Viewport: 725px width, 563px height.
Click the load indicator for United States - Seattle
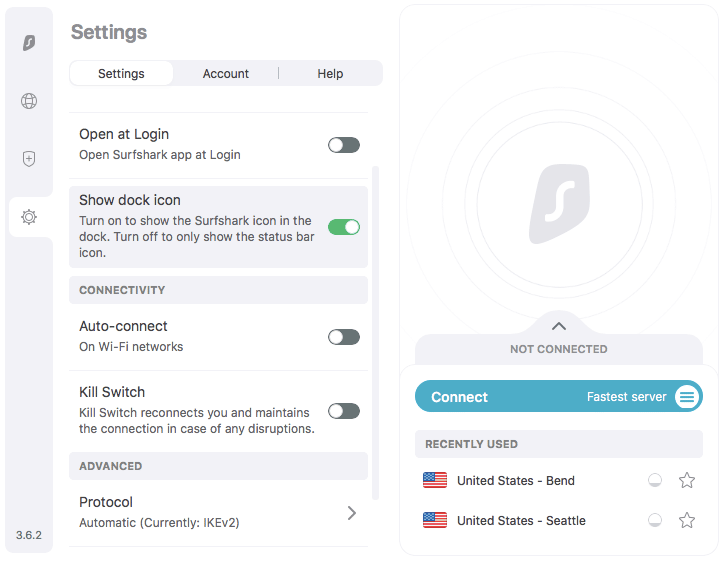click(655, 520)
